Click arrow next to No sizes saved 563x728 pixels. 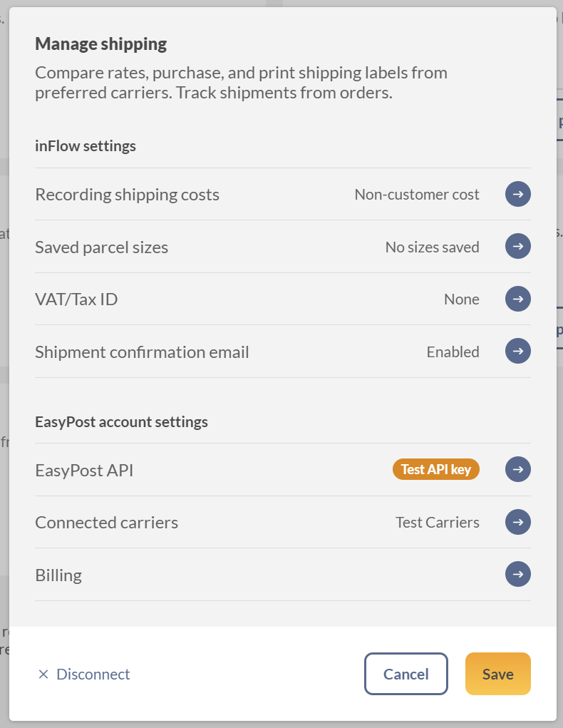tap(518, 247)
